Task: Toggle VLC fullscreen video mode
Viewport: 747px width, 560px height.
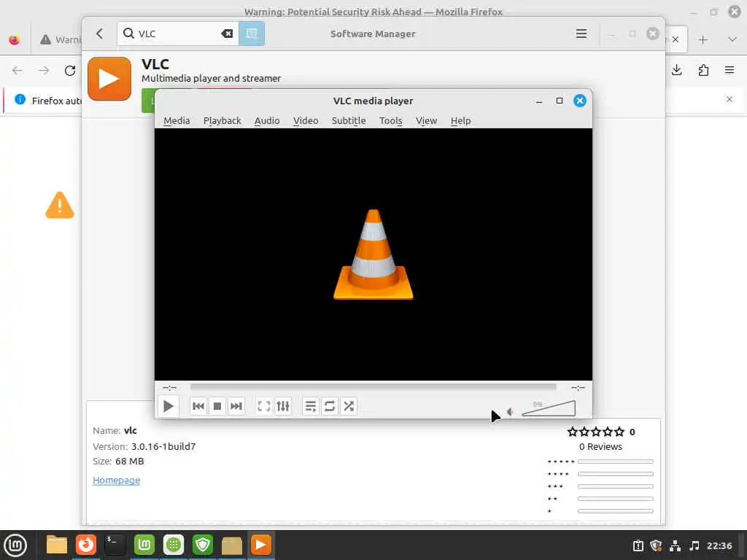Action: pyautogui.click(x=264, y=406)
